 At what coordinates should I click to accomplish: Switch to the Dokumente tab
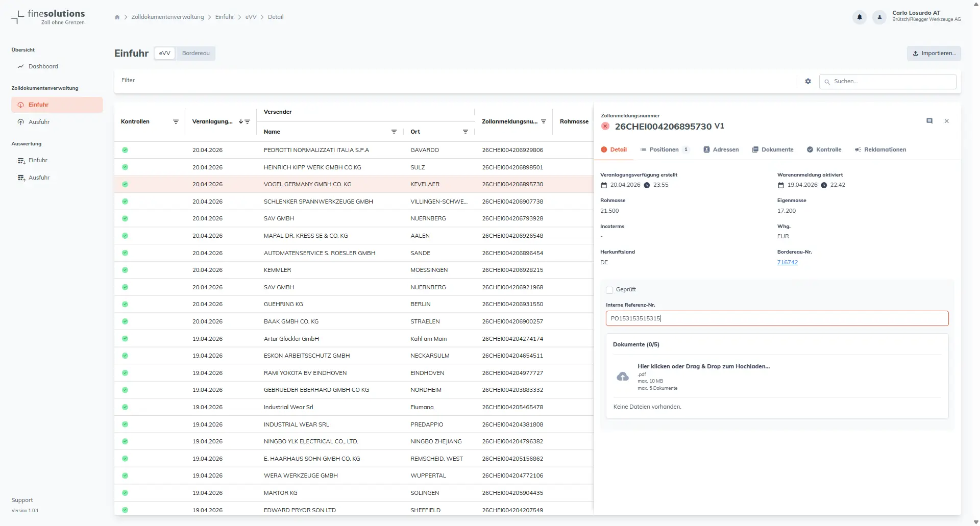773,149
